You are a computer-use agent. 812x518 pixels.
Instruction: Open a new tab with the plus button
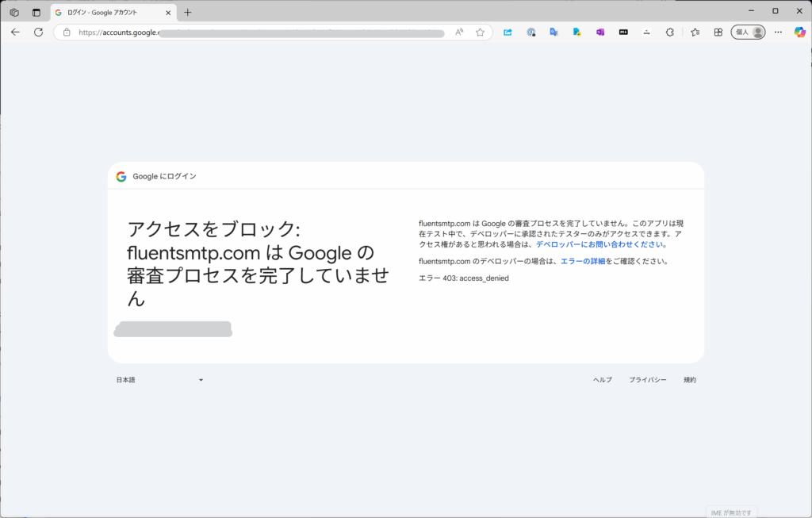[187, 13]
